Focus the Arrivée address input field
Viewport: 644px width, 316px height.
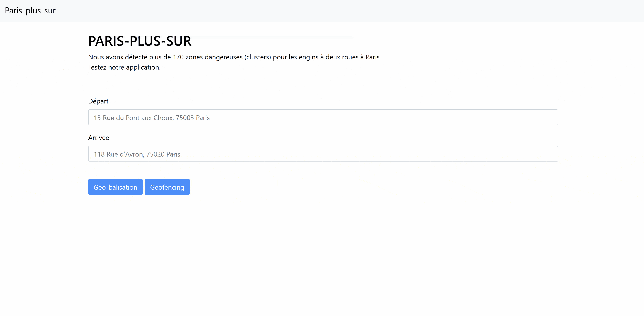[323, 154]
